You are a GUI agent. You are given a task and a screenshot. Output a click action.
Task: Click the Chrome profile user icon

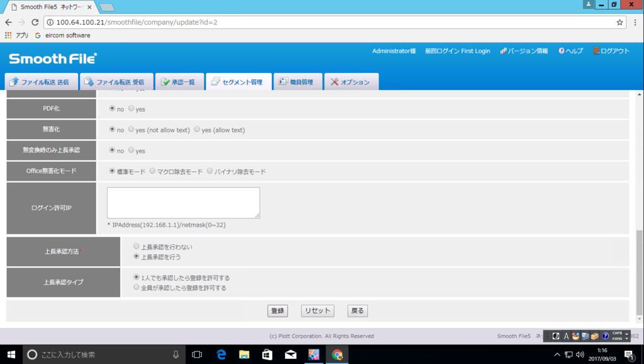click(588, 4)
